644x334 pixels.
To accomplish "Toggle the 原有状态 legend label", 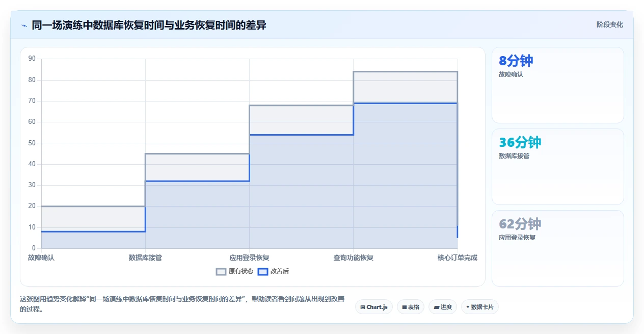I will [x=240, y=271].
